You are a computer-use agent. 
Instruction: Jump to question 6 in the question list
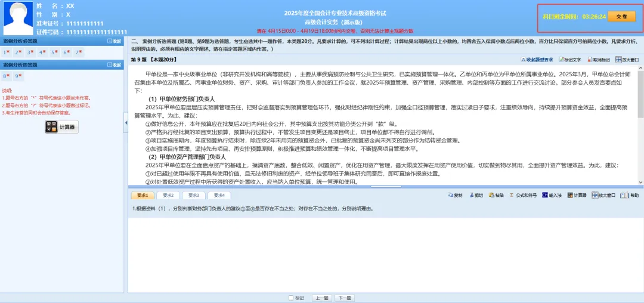[66, 52]
